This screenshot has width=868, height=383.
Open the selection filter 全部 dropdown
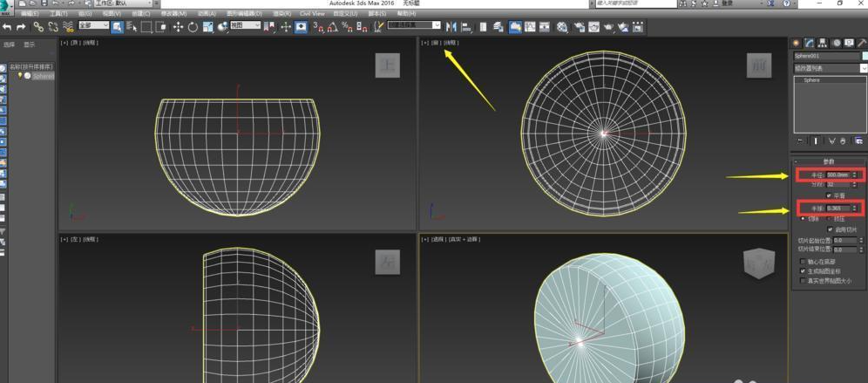point(94,26)
